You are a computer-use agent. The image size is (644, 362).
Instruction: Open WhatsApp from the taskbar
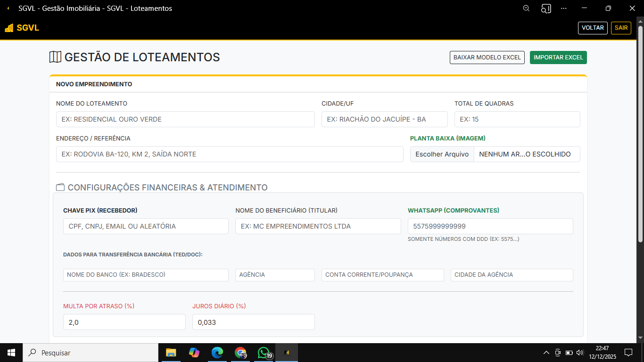(x=264, y=353)
